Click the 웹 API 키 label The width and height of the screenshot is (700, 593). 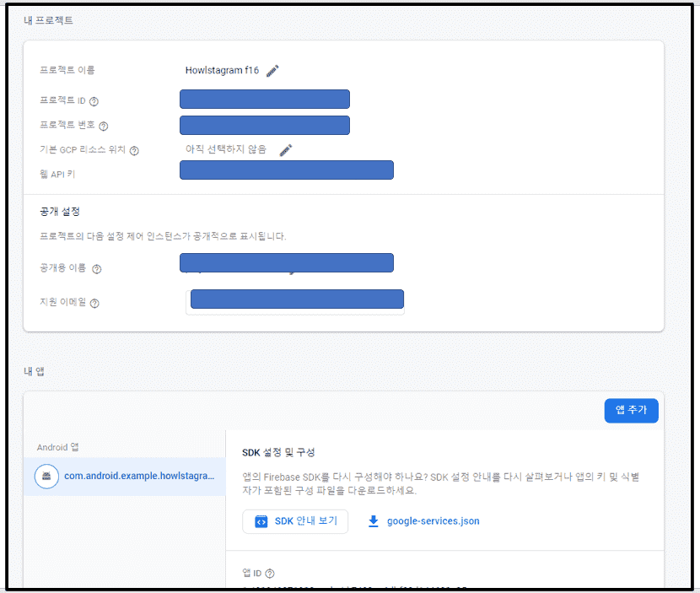click(x=57, y=174)
